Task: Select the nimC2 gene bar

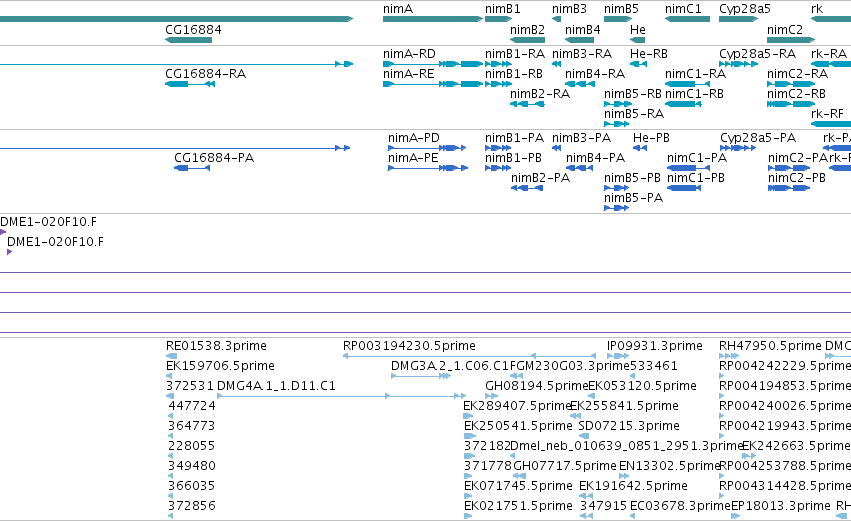Action: point(791,40)
